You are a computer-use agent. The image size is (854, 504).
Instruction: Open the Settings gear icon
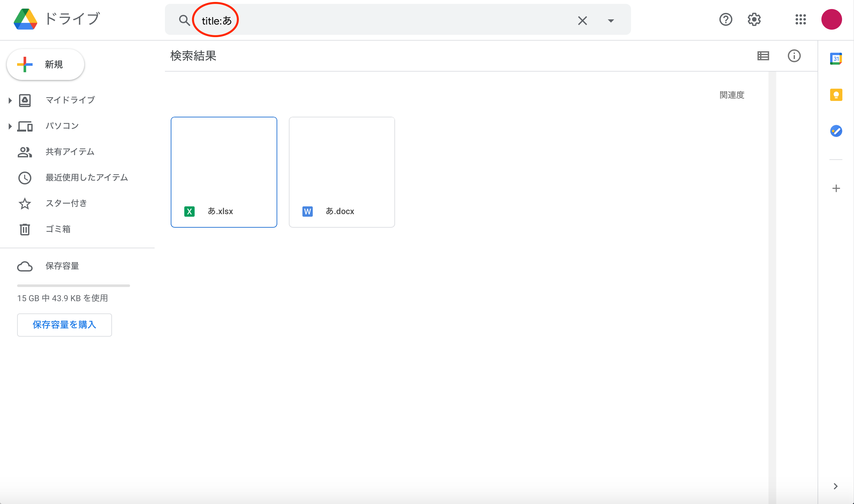754,19
